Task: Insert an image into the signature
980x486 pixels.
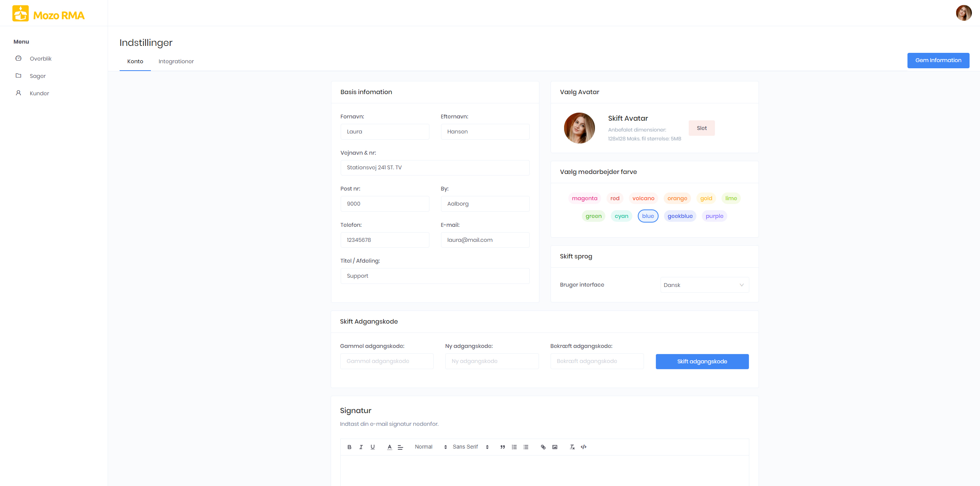Action: (x=554, y=447)
